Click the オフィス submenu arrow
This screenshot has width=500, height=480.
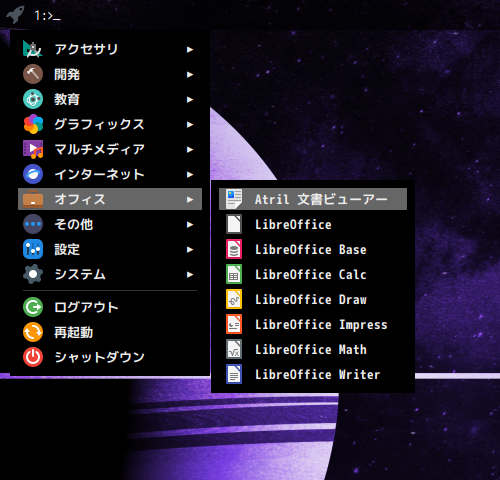click(190, 200)
